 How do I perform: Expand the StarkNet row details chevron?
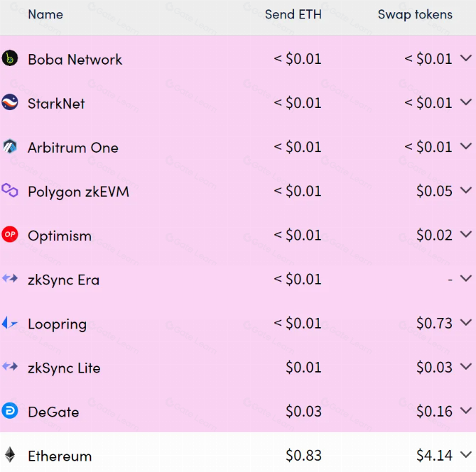tap(465, 101)
